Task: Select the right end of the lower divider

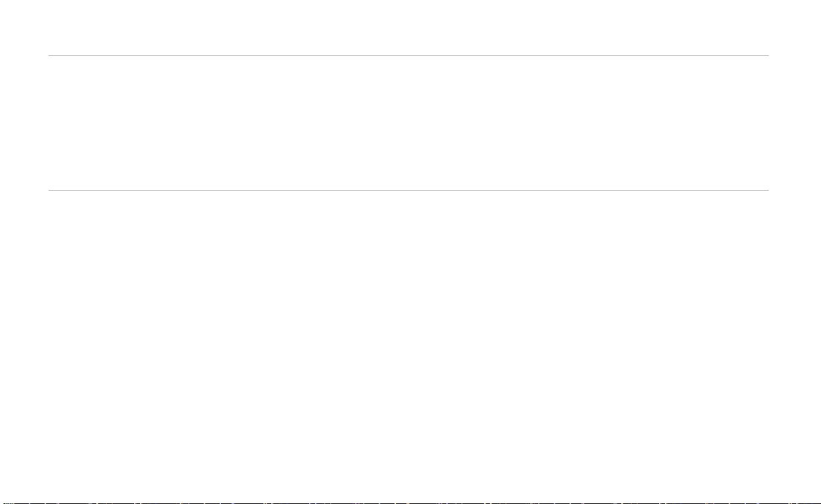Action: 767,191
